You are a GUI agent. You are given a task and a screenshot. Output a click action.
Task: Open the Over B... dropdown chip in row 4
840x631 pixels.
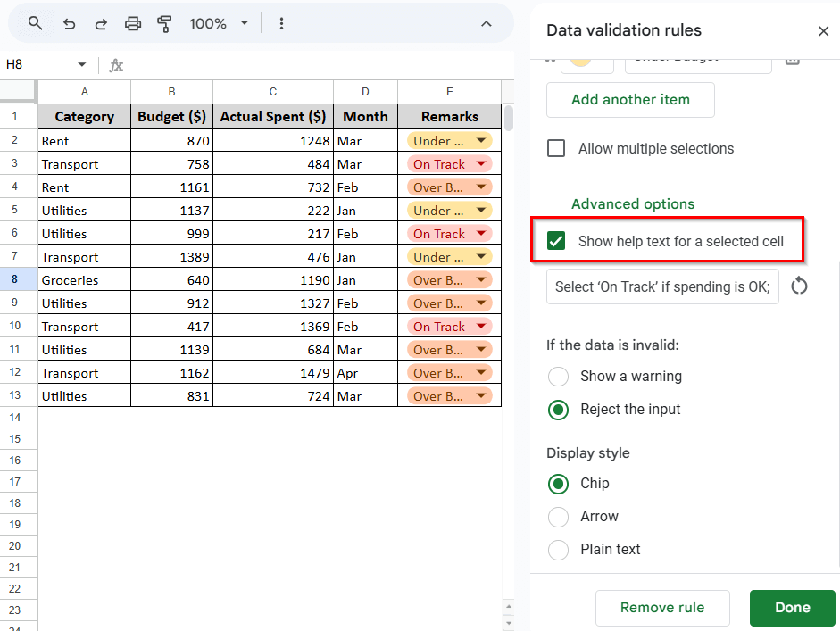click(x=449, y=187)
